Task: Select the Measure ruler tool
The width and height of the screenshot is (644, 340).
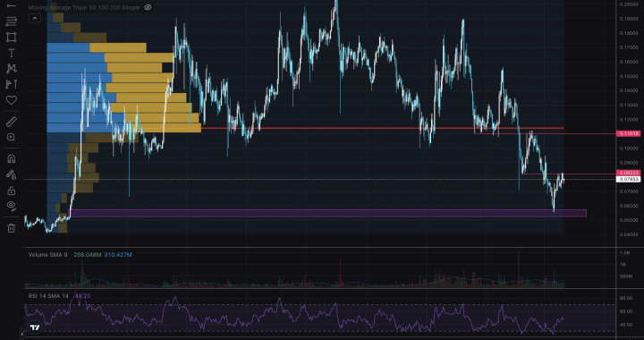Action: [x=11, y=122]
